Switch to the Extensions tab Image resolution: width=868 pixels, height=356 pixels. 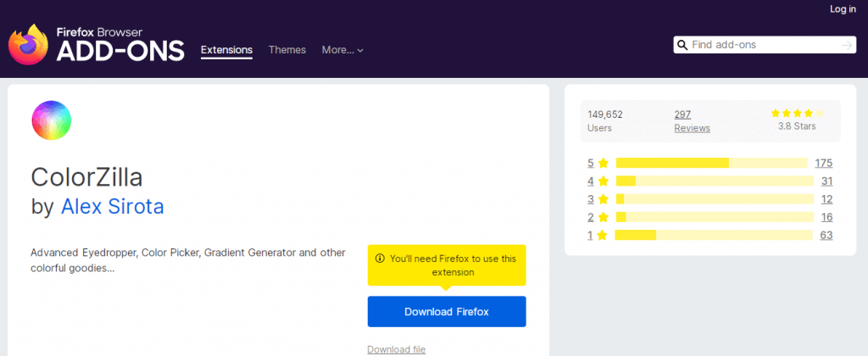(x=226, y=50)
